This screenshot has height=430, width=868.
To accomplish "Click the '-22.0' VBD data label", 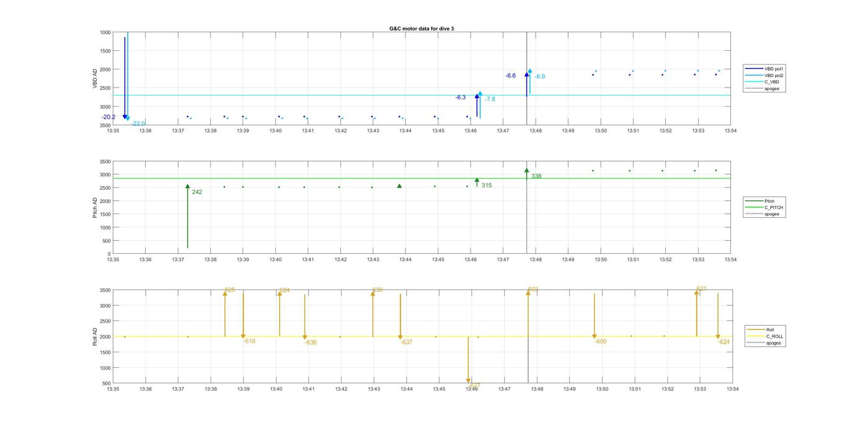I will pos(138,123).
